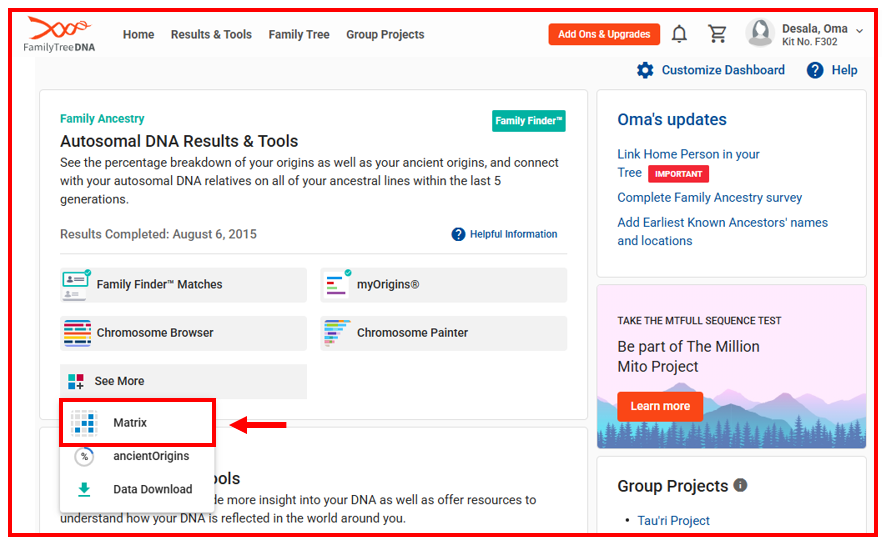Click the myOrigins icon
This screenshot has width=887, height=546.
pos(338,284)
